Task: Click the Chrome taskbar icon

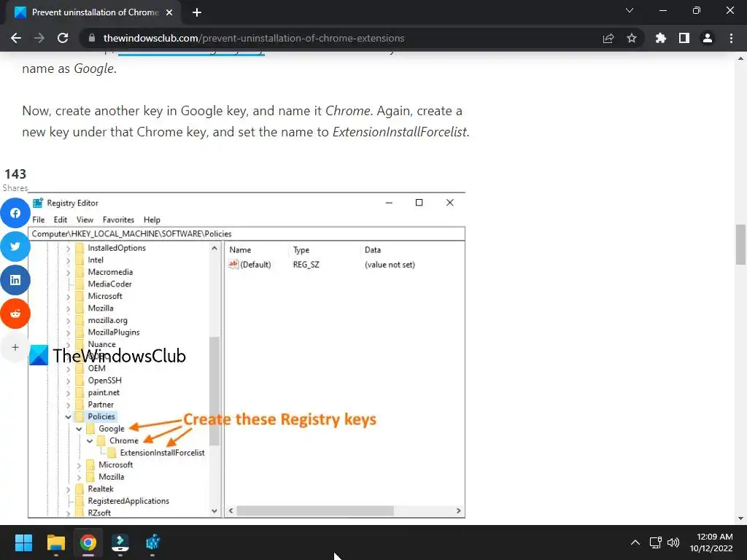Action: point(88,542)
